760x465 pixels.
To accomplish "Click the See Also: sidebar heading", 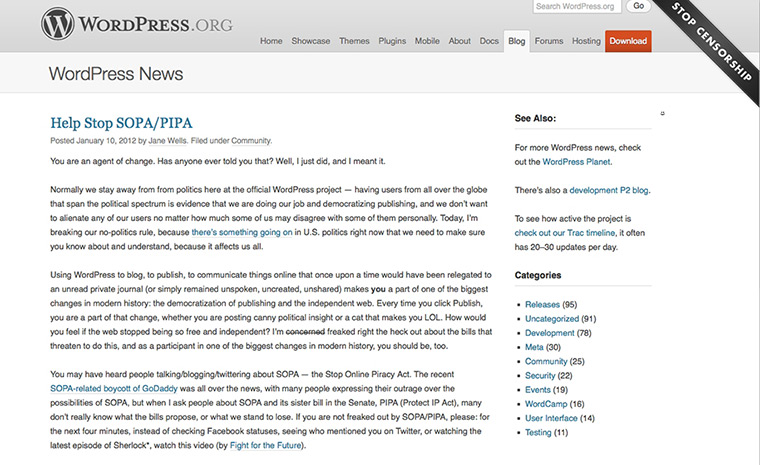I will click(535, 118).
